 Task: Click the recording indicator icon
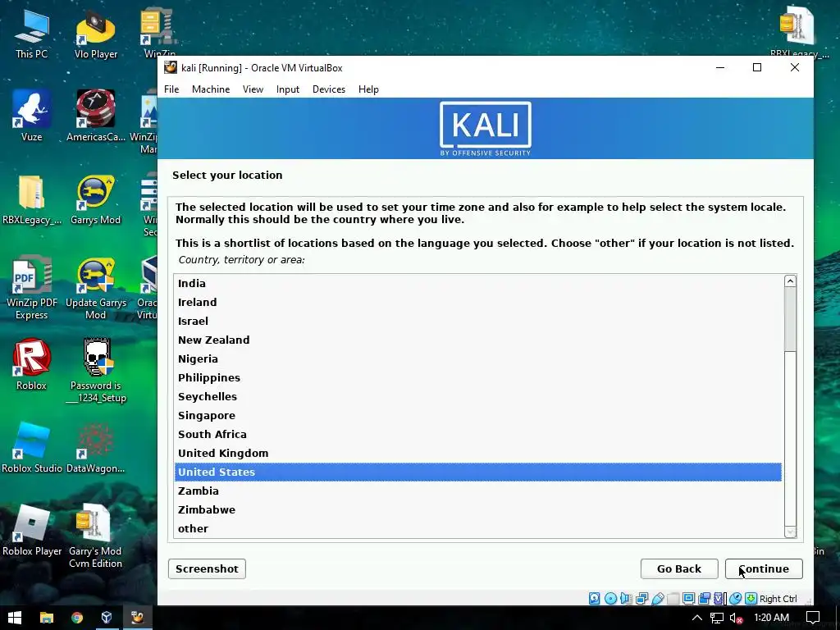(704, 598)
